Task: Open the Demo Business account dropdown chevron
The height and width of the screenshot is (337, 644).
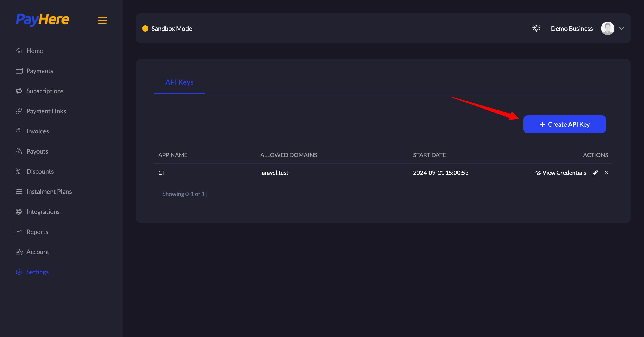Action: pos(621,28)
